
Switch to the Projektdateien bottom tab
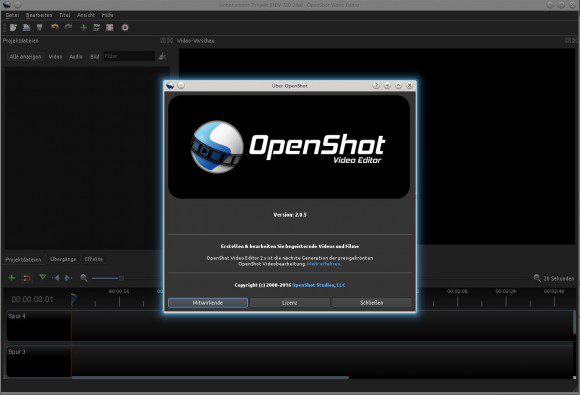pyautogui.click(x=23, y=260)
